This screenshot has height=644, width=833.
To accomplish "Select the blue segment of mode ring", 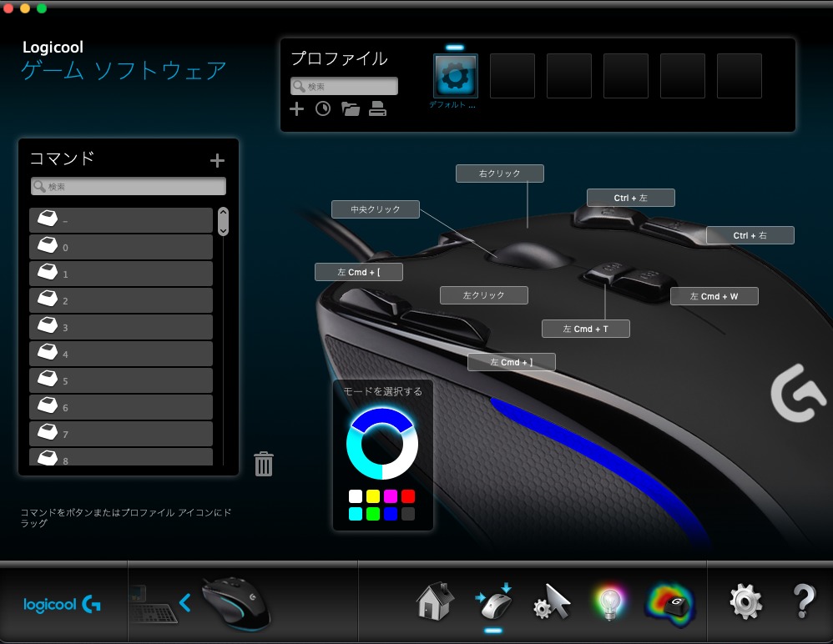I will pos(382,417).
